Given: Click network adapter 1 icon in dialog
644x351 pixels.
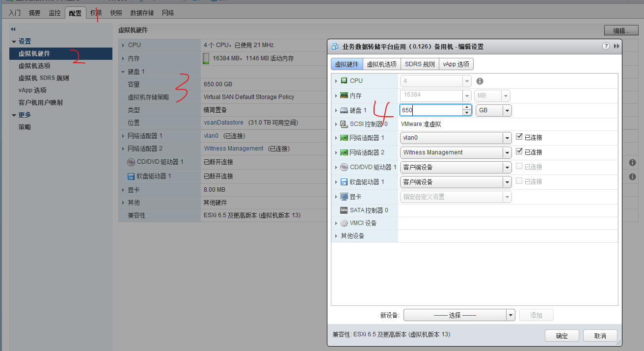Looking at the screenshot, I should (x=344, y=138).
